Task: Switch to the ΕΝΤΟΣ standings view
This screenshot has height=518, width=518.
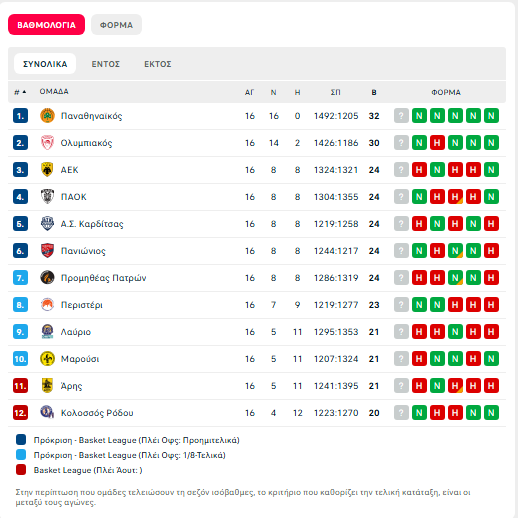Action: (106, 64)
